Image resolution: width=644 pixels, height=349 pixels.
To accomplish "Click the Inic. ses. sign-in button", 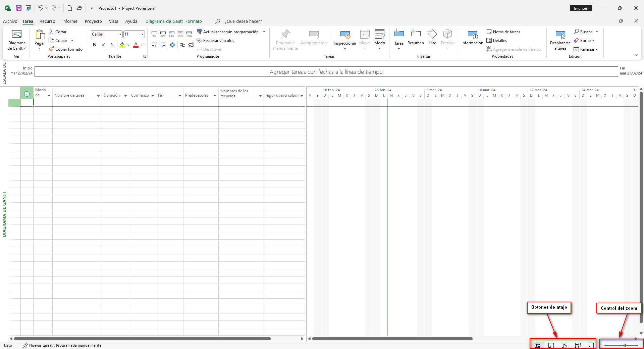I will coord(581,8).
